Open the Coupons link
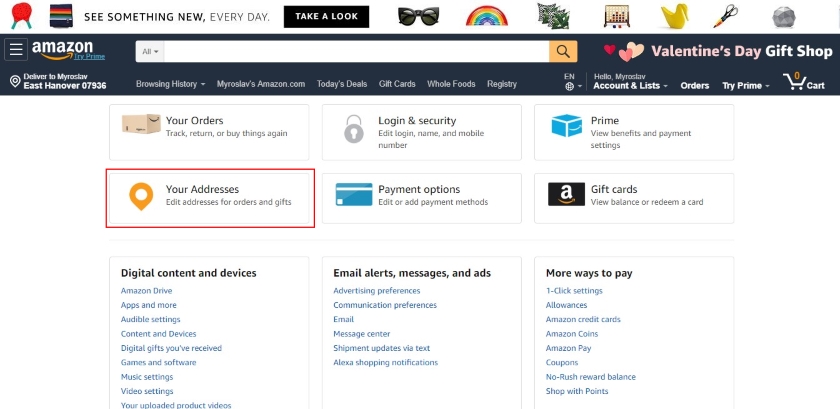Screen dimensions: 840x409 (562, 362)
